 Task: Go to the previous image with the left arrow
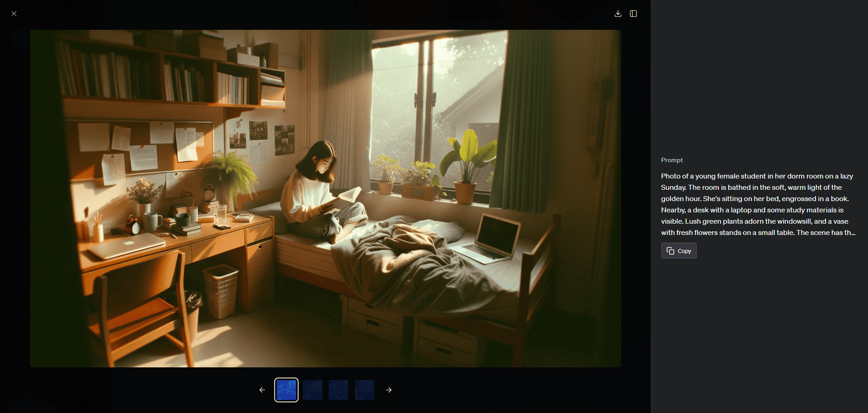262,390
